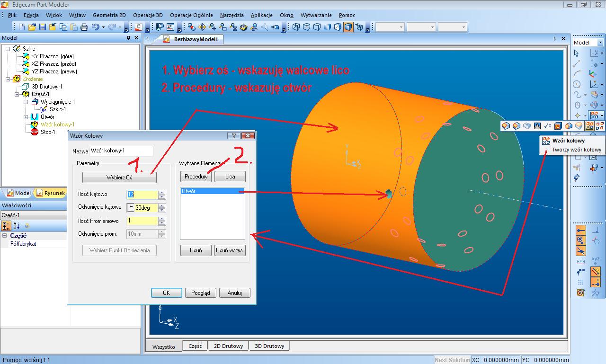
Task: Collapse the Część-1 tree node
Action: (17, 94)
